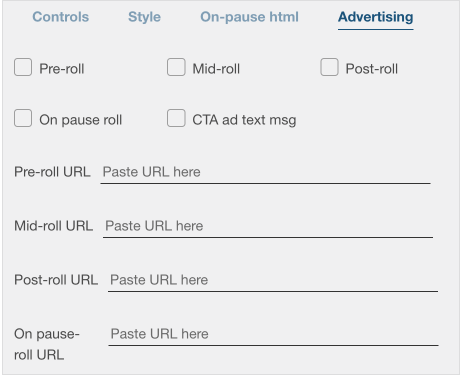Click into the Post-roll URL field
461x376 pixels.
click(x=273, y=280)
